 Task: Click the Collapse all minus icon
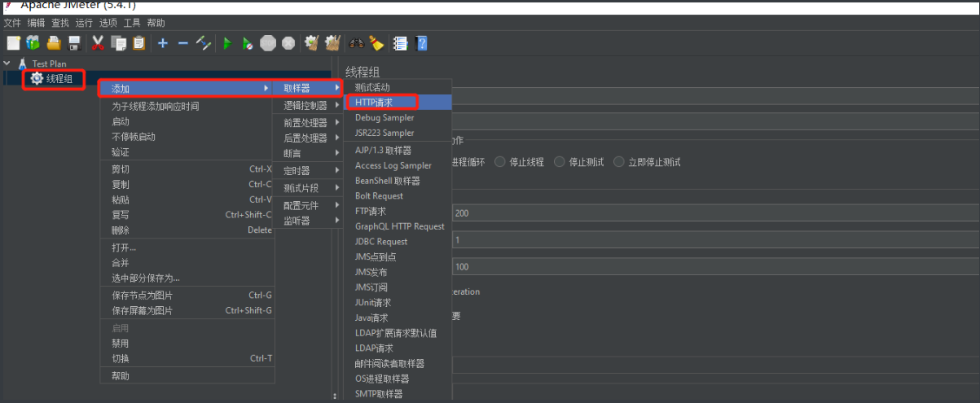[x=183, y=43]
